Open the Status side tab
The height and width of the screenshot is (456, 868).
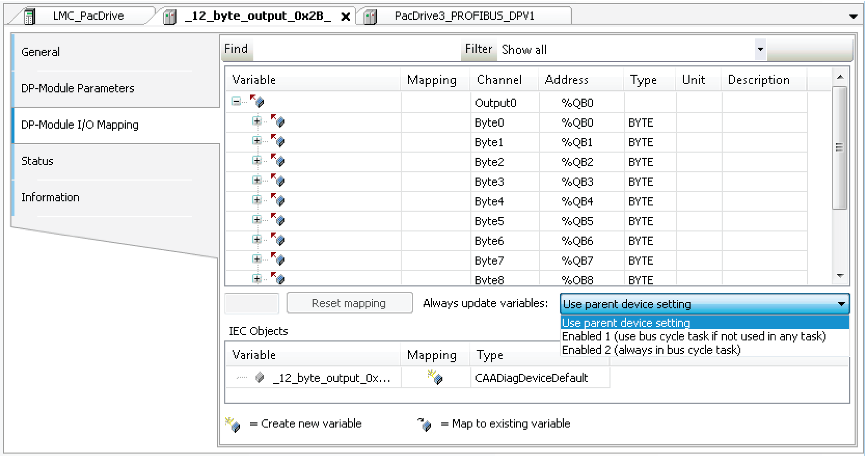[37, 161]
